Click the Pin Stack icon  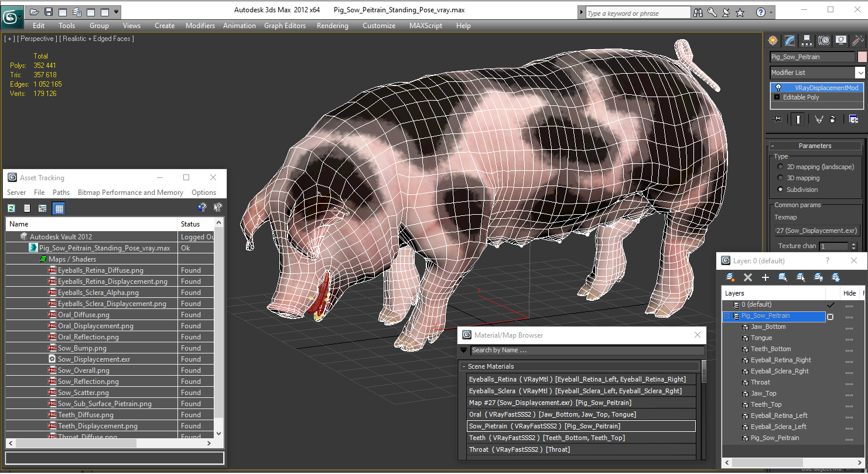(x=777, y=119)
